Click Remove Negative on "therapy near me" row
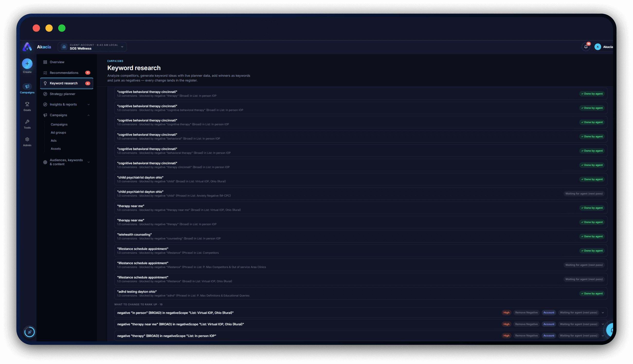This screenshot has width=633, height=364. point(526,324)
